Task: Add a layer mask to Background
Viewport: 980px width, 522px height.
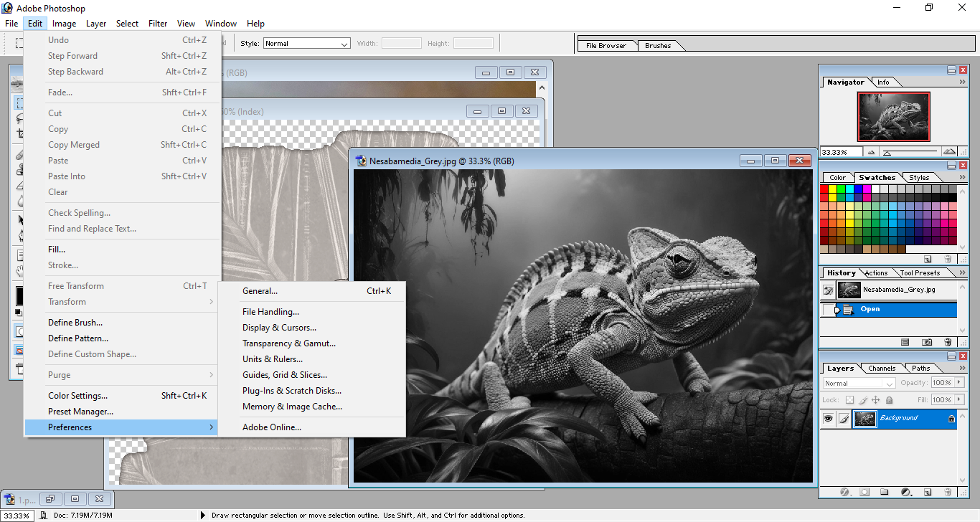Action: pos(864,492)
